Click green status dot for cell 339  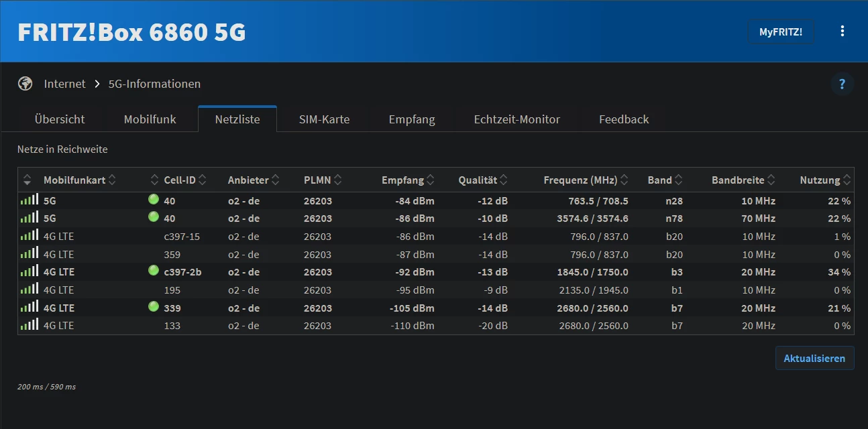154,306
